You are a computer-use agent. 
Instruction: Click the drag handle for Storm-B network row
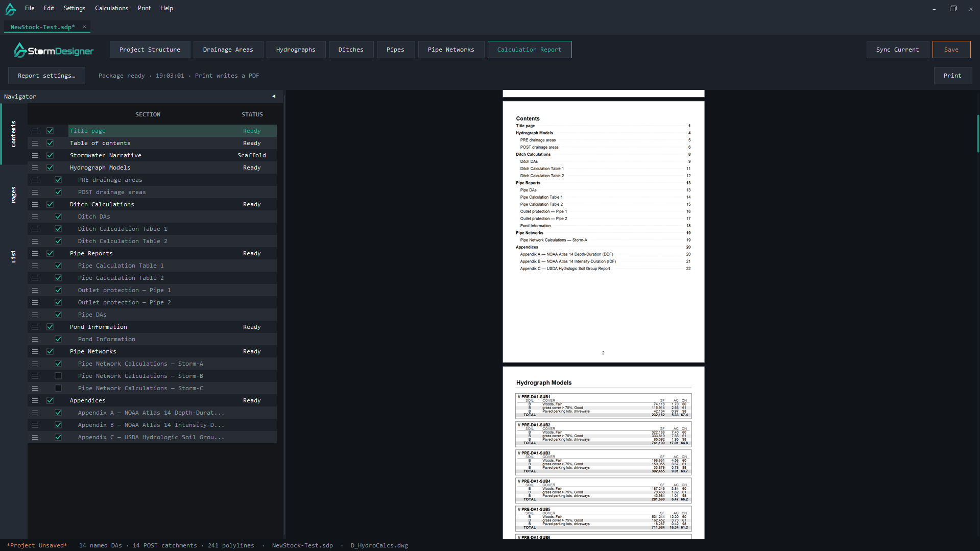(x=35, y=376)
